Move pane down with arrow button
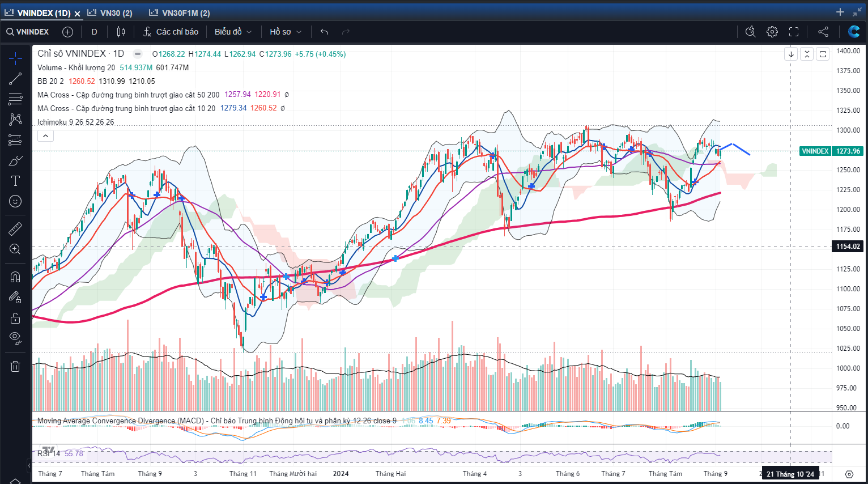 click(x=791, y=54)
